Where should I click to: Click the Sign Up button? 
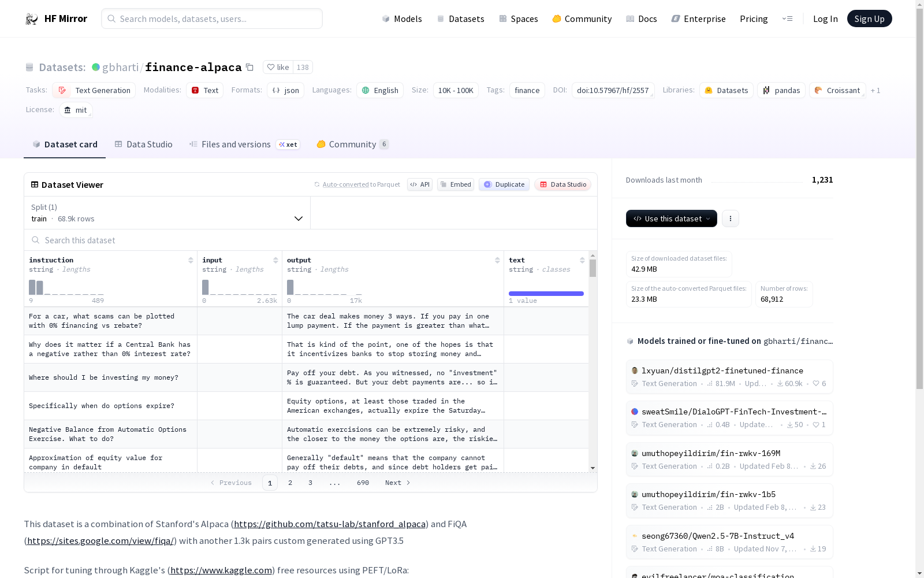(x=869, y=18)
